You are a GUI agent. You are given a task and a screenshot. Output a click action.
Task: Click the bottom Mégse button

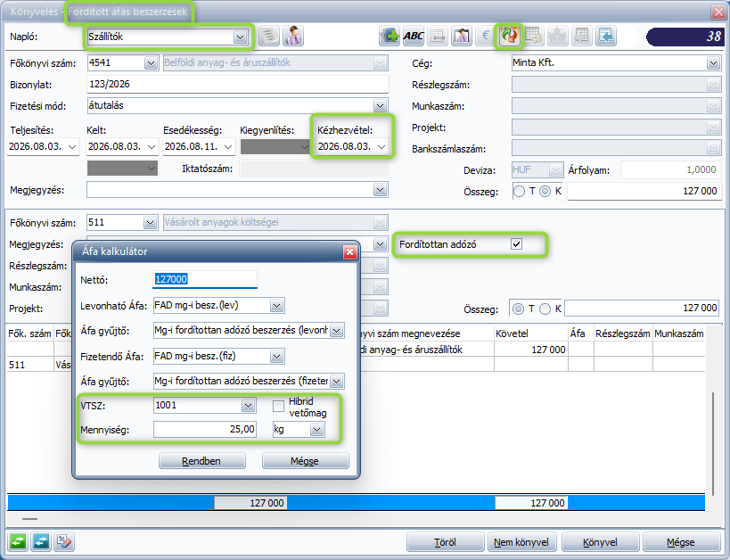(681, 542)
